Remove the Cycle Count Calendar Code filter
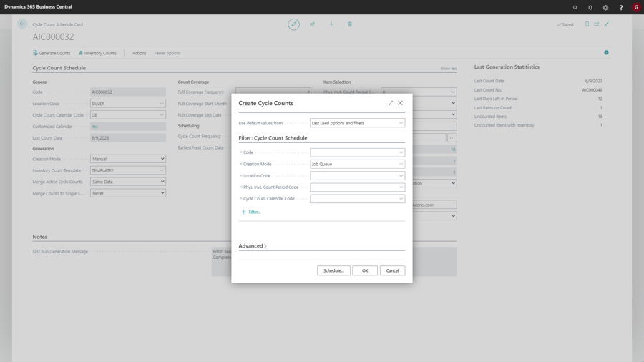 click(241, 198)
